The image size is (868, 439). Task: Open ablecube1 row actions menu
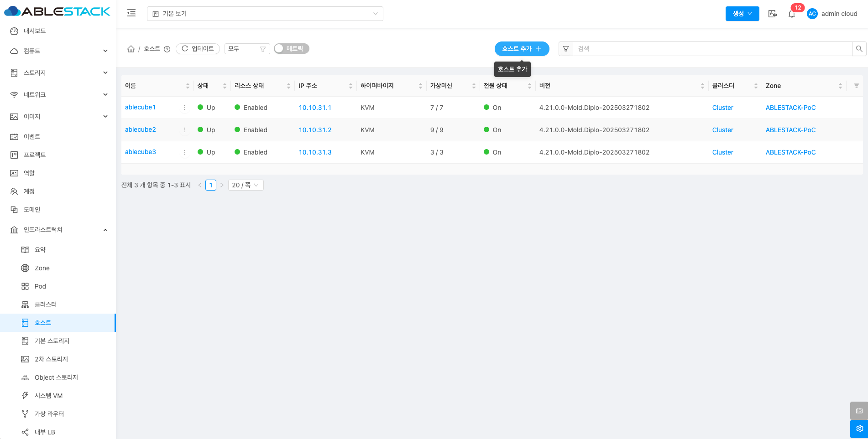[x=185, y=108]
